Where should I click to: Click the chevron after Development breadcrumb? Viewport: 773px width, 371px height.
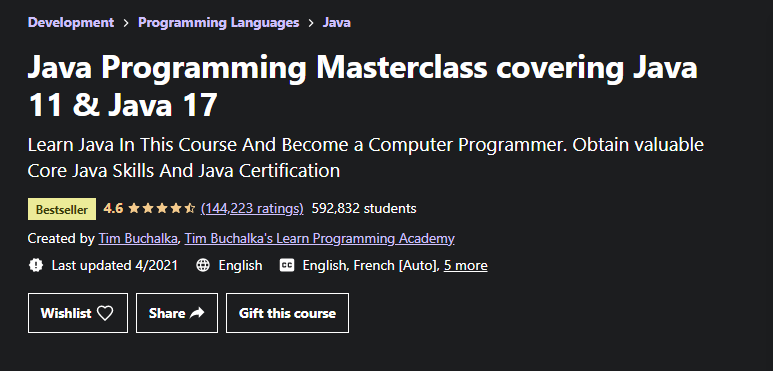(x=126, y=23)
